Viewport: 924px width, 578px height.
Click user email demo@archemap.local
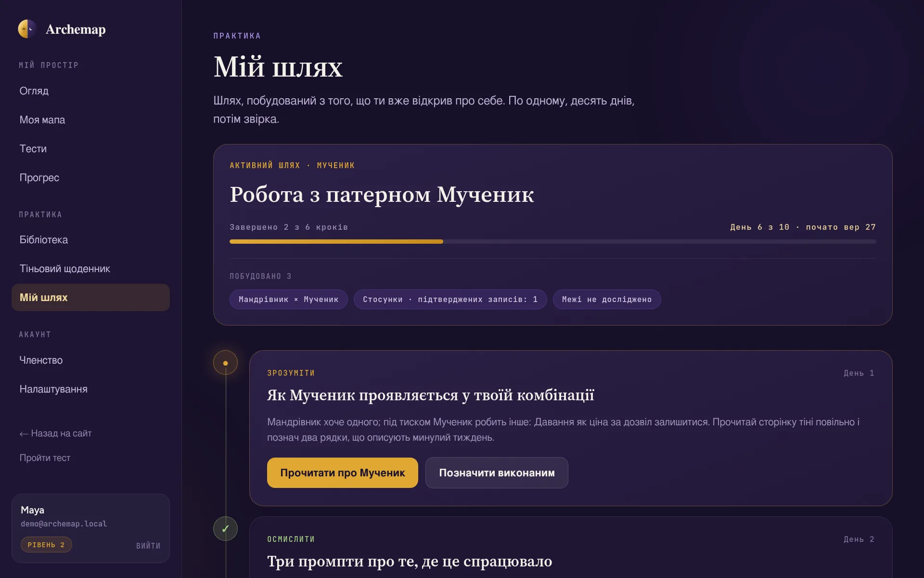coord(64,524)
